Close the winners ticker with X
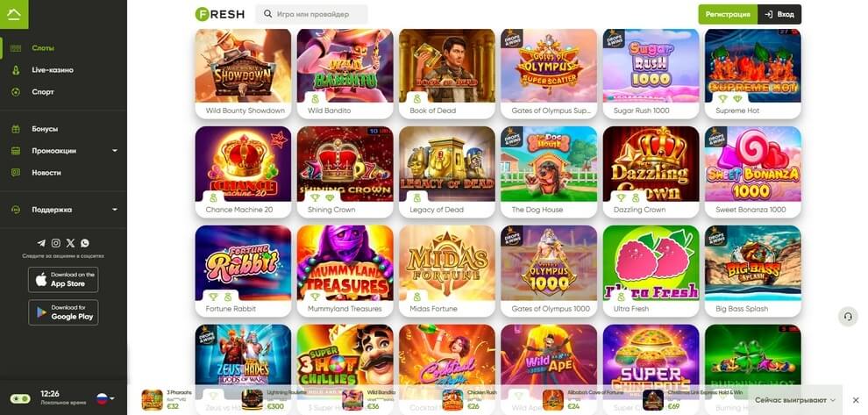This screenshot has width=868, height=415. tap(855, 399)
